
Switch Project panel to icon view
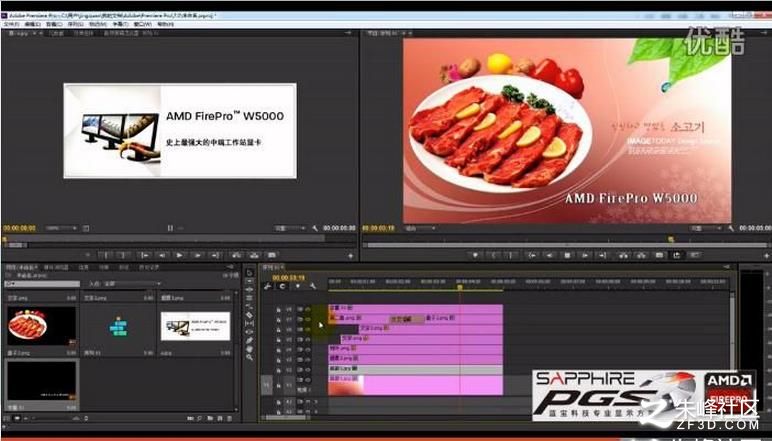click(17, 418)
